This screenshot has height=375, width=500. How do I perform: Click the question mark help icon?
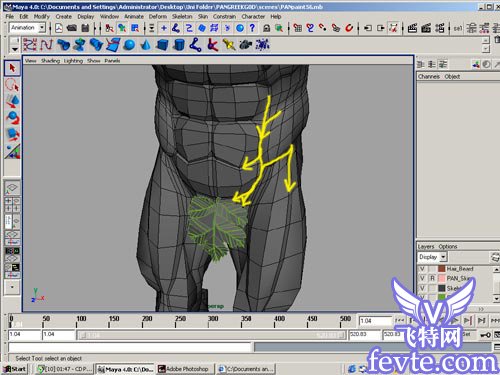(252, 28)
